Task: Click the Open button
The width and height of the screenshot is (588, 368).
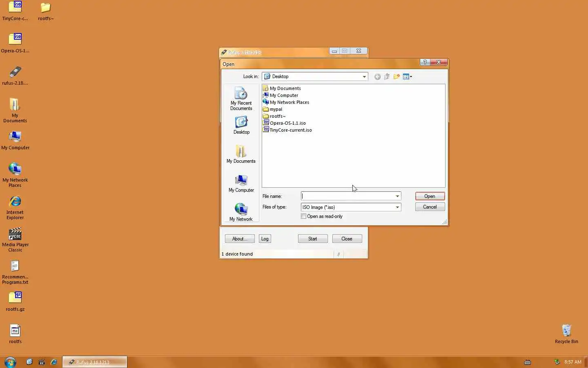Action: click(430, 196)
